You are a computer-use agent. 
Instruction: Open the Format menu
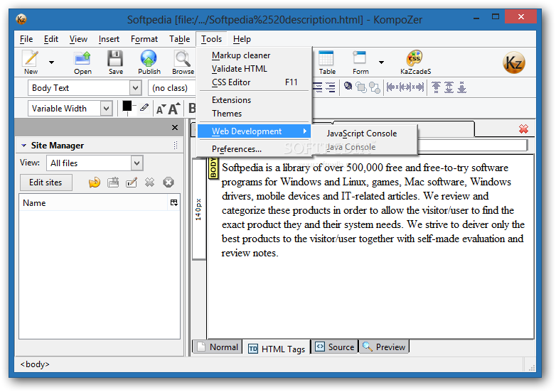point(144,39)
